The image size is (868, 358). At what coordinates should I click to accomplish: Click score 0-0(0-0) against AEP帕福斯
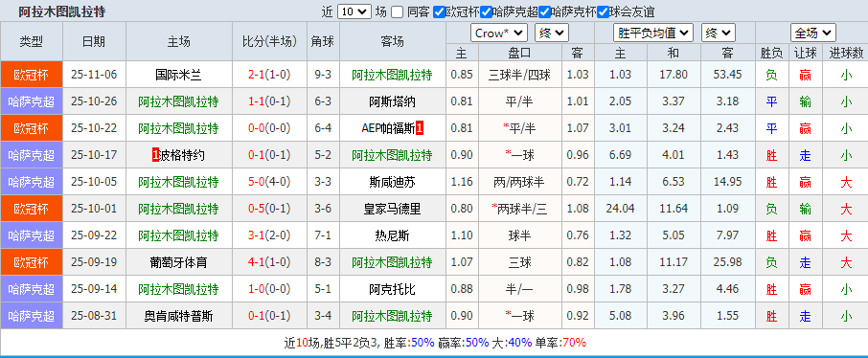click(269, 128)
